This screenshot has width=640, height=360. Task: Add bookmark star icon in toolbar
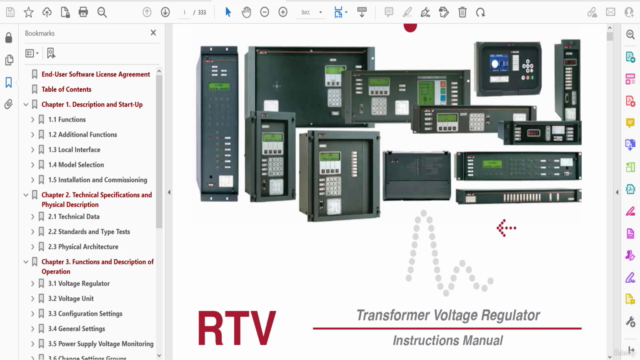[x=29, y=12]
